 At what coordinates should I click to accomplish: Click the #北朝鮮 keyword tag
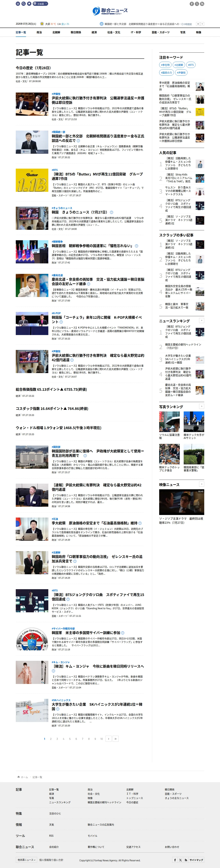coord(179,65)
